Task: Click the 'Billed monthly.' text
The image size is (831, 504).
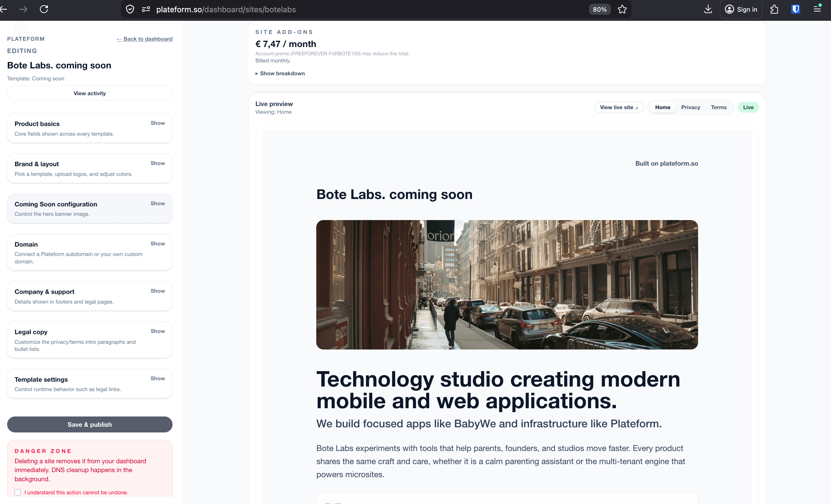Action: [x=273, y=61]
